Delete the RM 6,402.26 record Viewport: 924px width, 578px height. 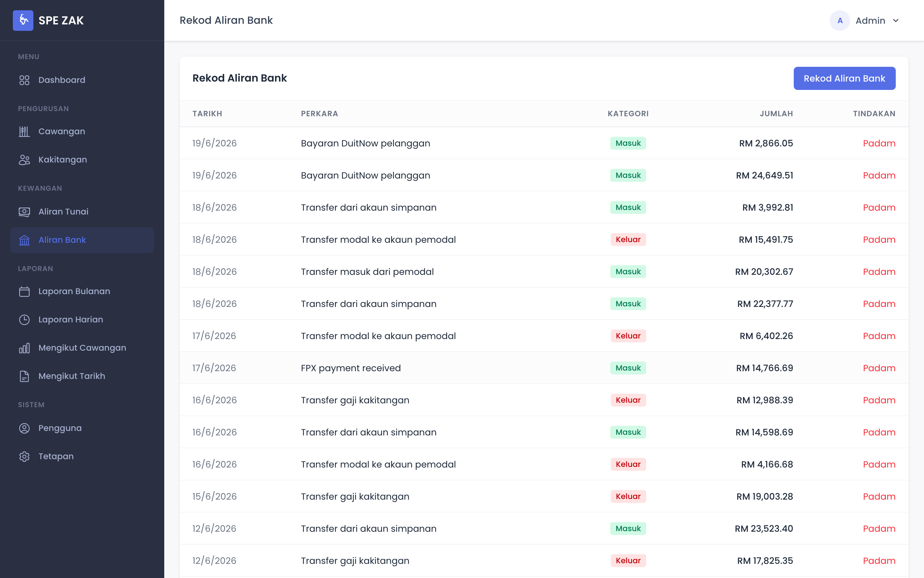(879, 336)
